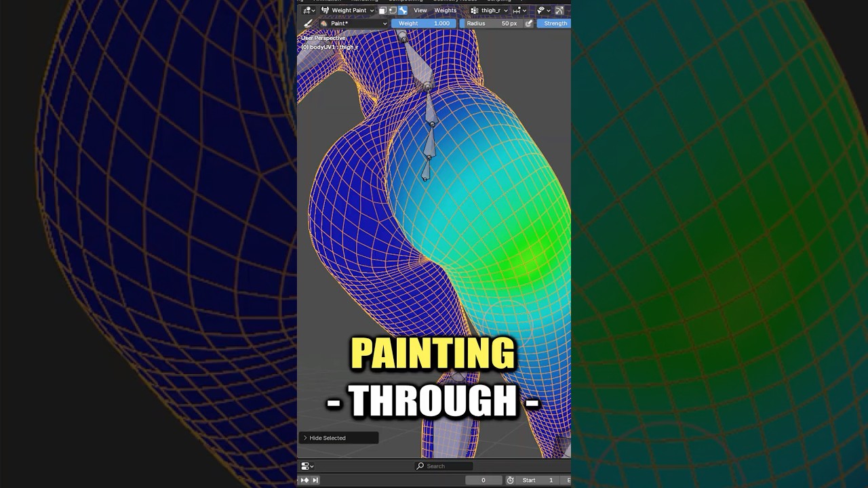Open the symmetry options dropdown
This screenshot has width=868, height=488.
pyautogui.click(x=520, y=10)
